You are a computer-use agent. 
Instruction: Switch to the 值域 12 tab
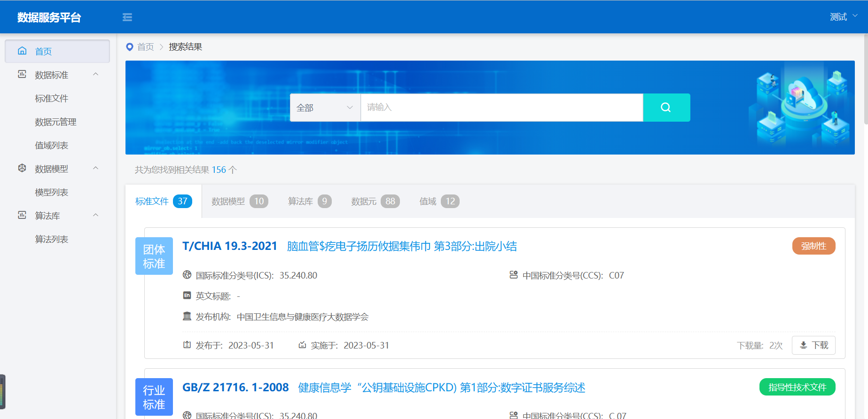(x=439, y=201)
